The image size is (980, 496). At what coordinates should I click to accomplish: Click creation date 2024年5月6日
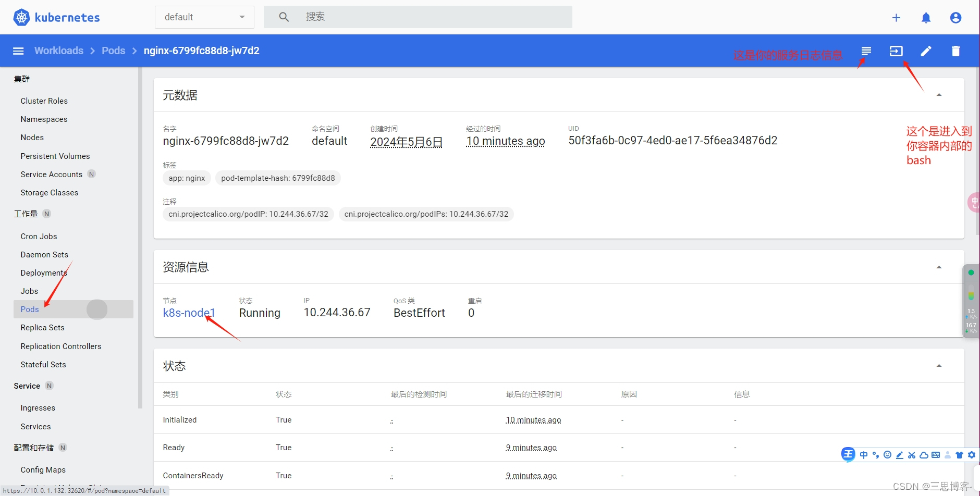pos(406,142)
